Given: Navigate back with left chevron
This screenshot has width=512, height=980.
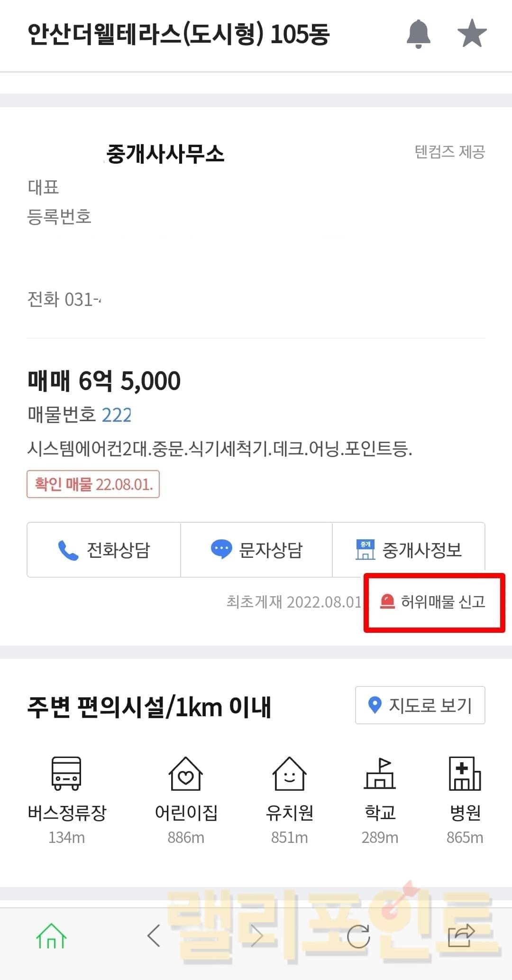Looking at the screenshot, I should click(154, 936).
